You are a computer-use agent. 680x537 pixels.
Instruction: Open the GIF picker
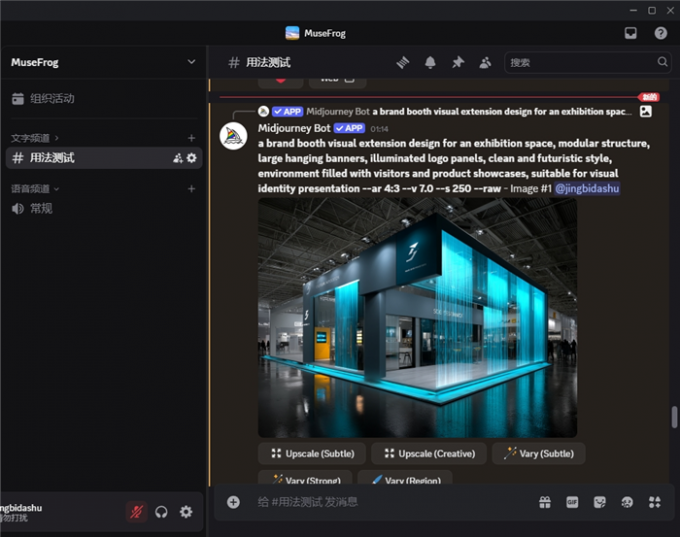(572, 502)
